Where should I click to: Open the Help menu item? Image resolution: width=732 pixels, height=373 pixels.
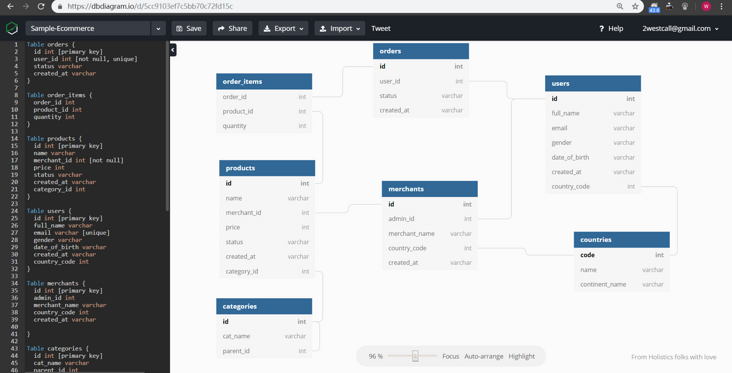(611, 28)
